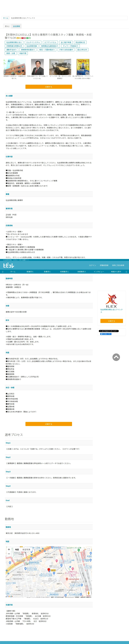Open the magazine cover photo
The width and height of the screenshot is (129, 644).
[x=83, y=67]
